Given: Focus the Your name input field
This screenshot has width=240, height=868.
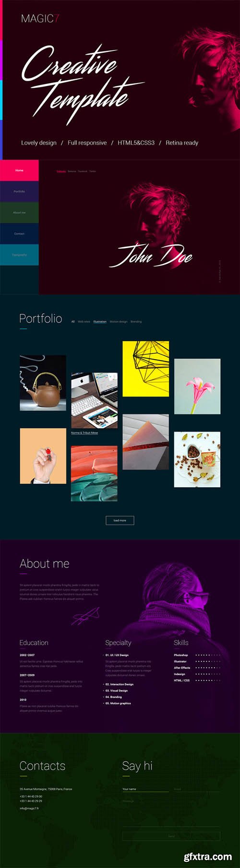Looking at the screenshot, I should pyautogui.click(x=145, y=789).
